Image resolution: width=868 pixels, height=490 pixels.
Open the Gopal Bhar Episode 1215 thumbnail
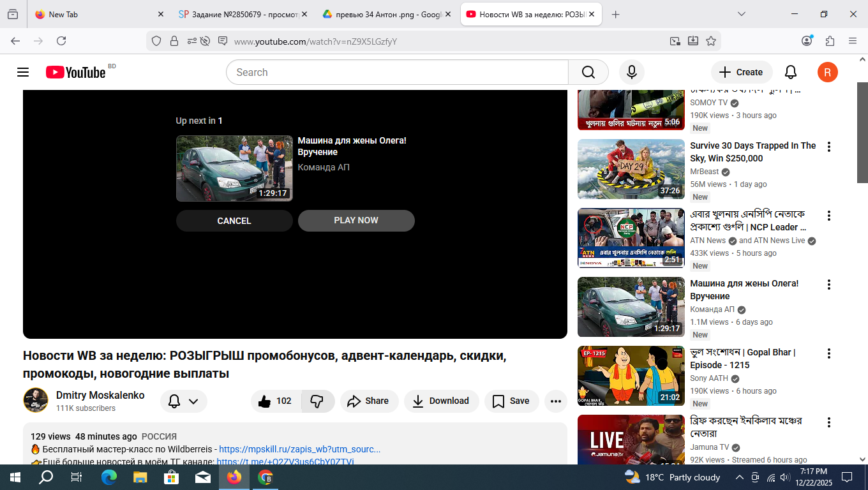tap(631, 376)
